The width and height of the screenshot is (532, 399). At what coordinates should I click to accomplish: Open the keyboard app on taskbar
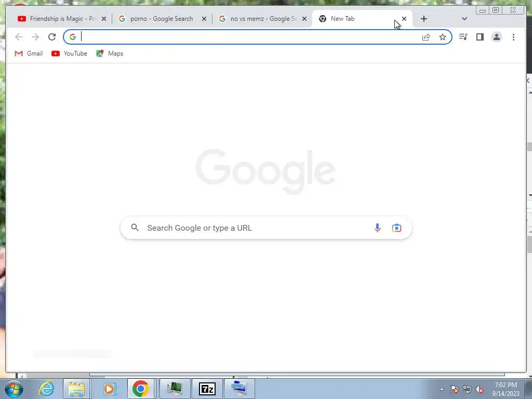point(240,389)
